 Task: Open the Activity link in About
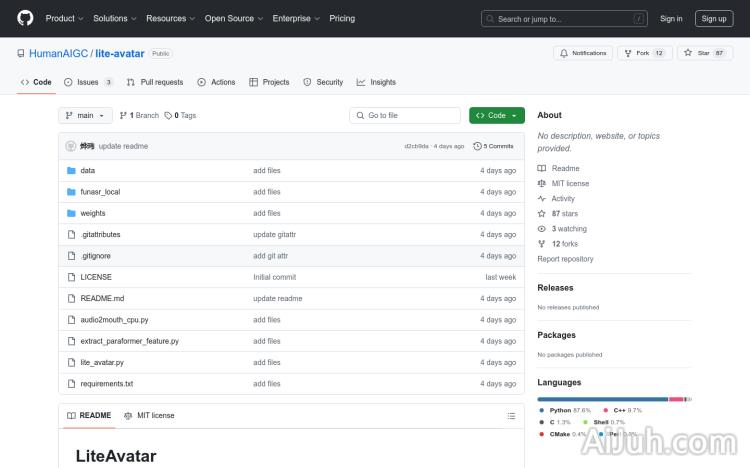(563, 199)
